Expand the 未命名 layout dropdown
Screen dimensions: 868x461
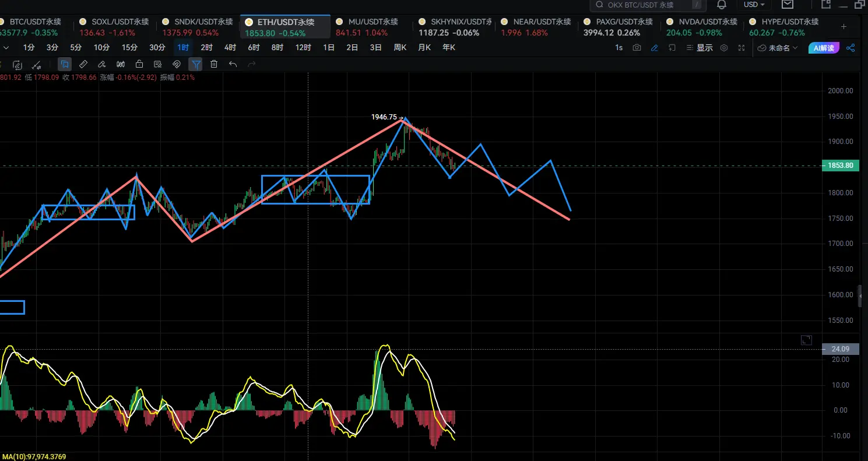(x=778, y=48)
